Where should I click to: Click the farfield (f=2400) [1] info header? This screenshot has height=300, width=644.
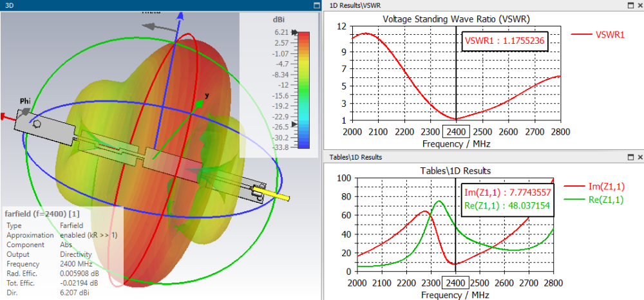42,214
